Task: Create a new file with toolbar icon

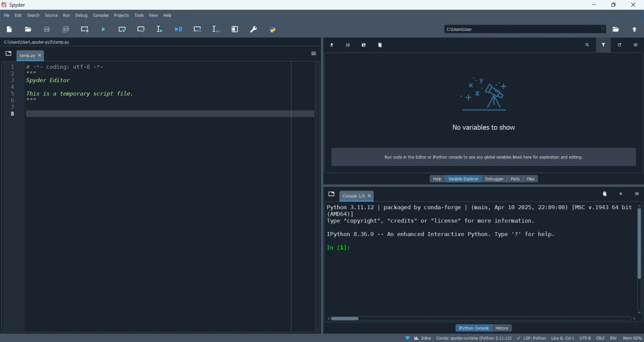Action: (x=9, y=29)
